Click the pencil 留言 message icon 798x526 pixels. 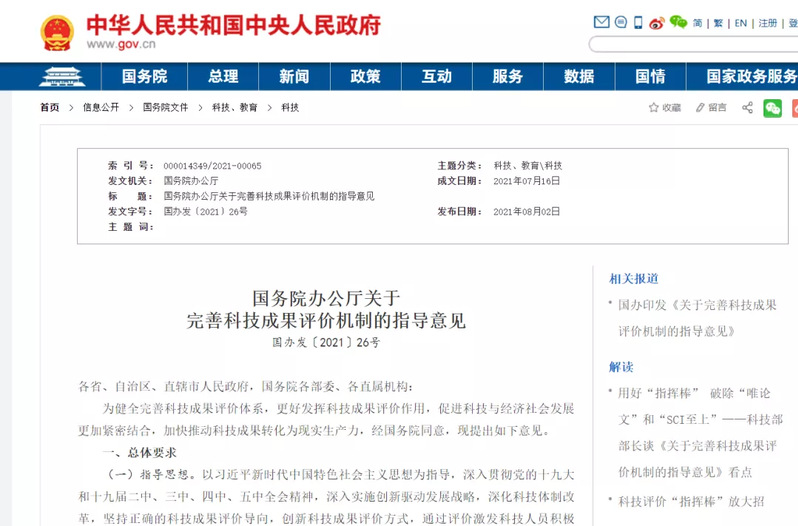(711, 107)
